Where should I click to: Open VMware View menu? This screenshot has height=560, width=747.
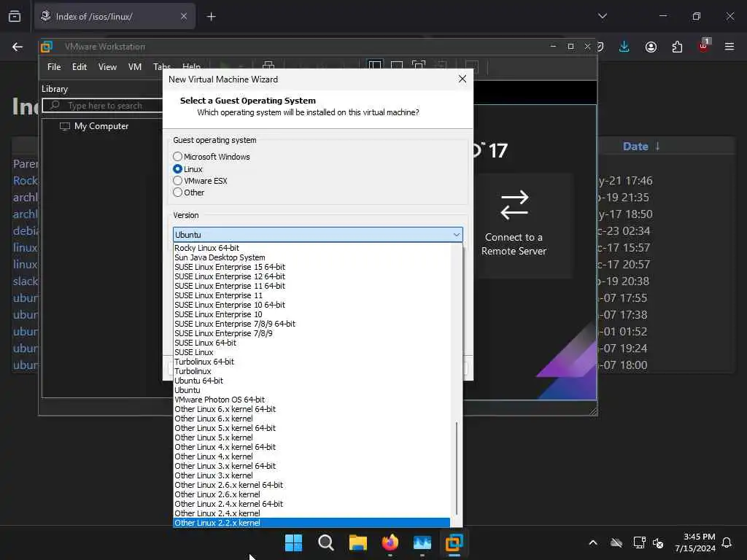[x=107, y=67]
